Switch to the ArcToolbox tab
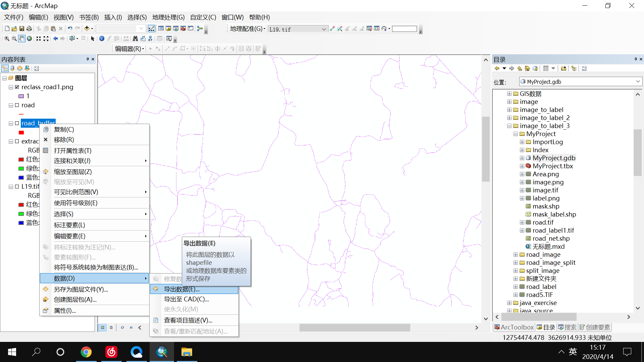This screenshot has height=362, width=644. pos(514,327)
